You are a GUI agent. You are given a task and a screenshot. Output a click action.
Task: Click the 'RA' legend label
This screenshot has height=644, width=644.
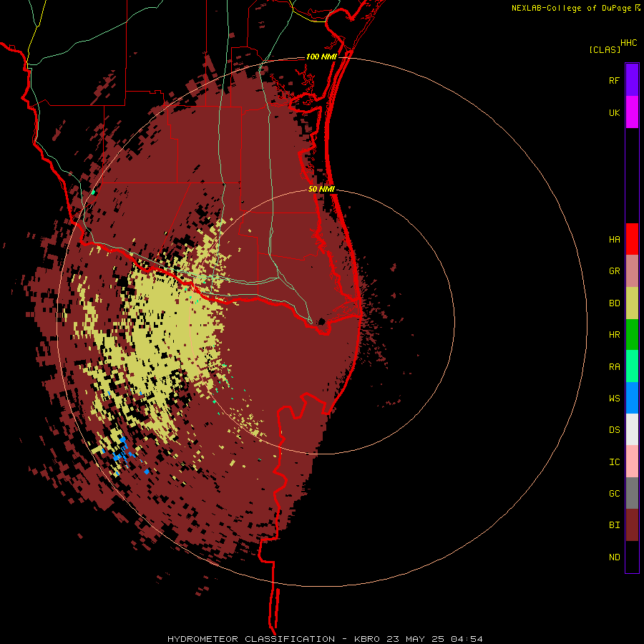coord(614,367)
